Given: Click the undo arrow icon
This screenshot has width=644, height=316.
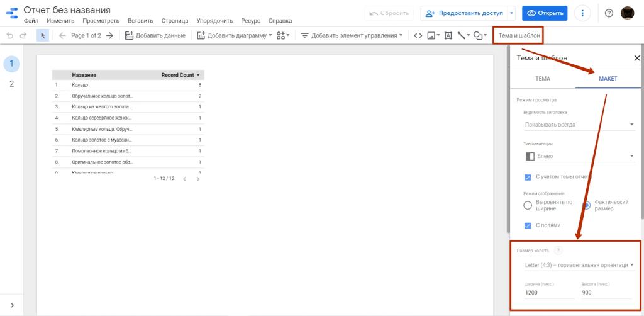Looking at the screenshot, I should click(x=9, y=36).
